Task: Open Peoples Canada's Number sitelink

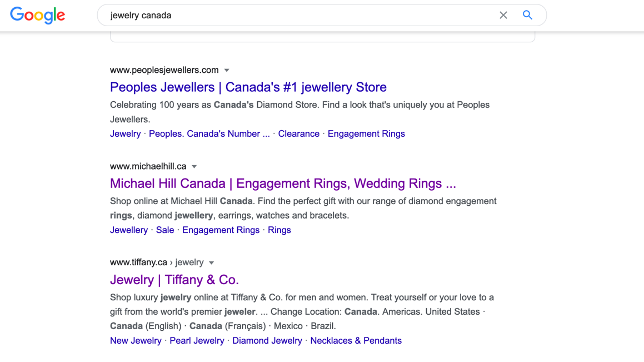Action: 209,134
